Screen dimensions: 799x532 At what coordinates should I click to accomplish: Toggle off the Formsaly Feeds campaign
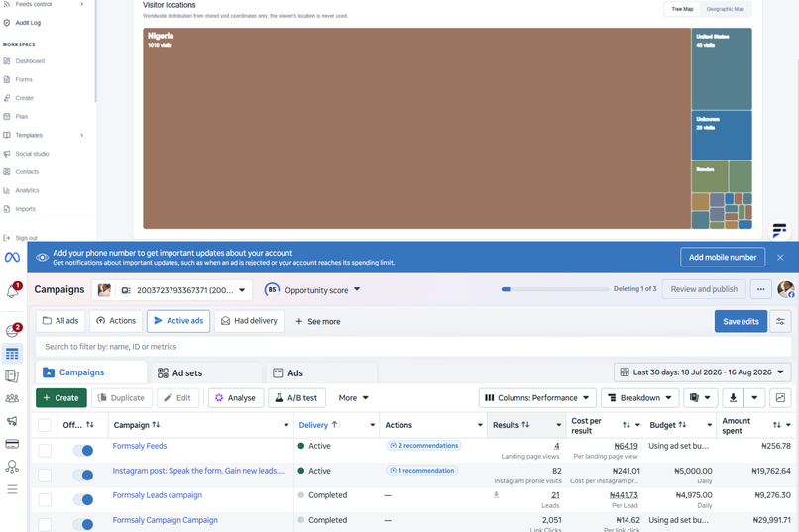pos(83,450)
